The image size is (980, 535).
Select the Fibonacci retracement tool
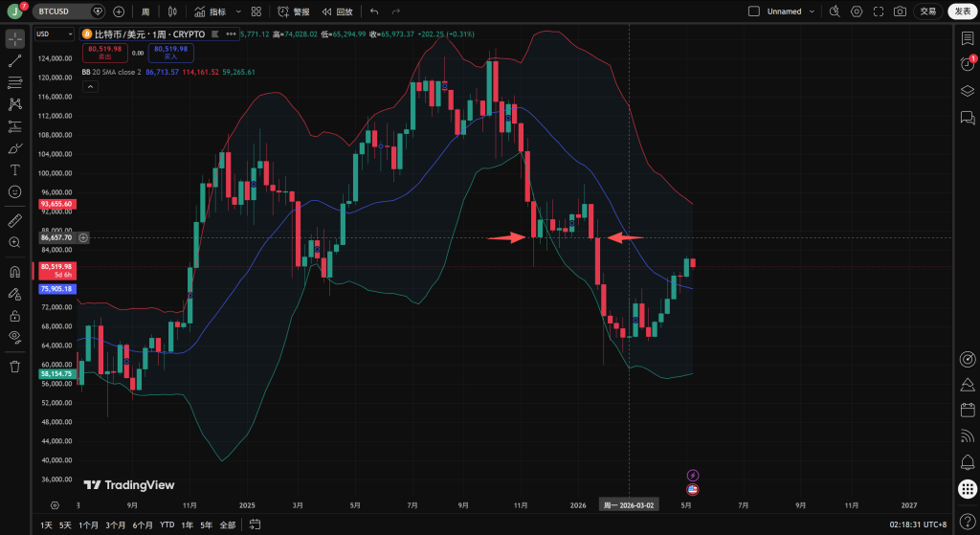[x=15, y=82]
